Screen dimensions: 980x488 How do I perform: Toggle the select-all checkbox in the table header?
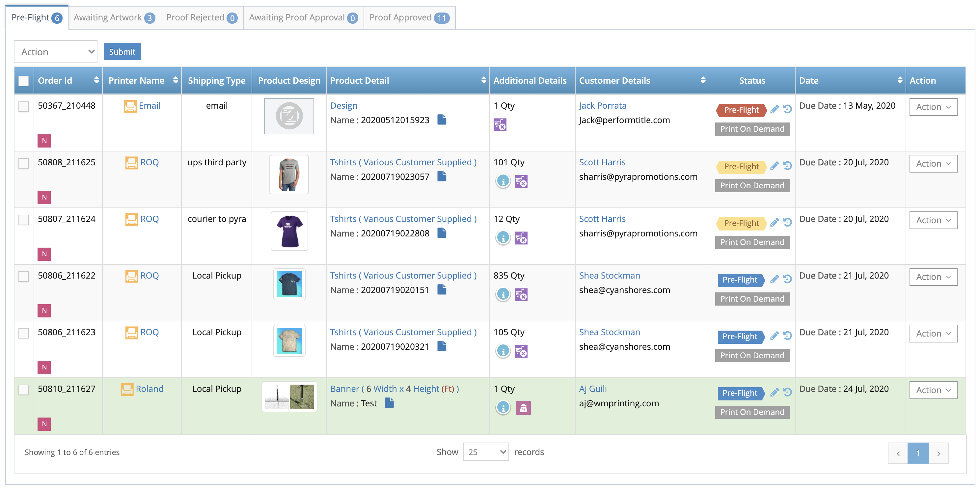(24, 81)
